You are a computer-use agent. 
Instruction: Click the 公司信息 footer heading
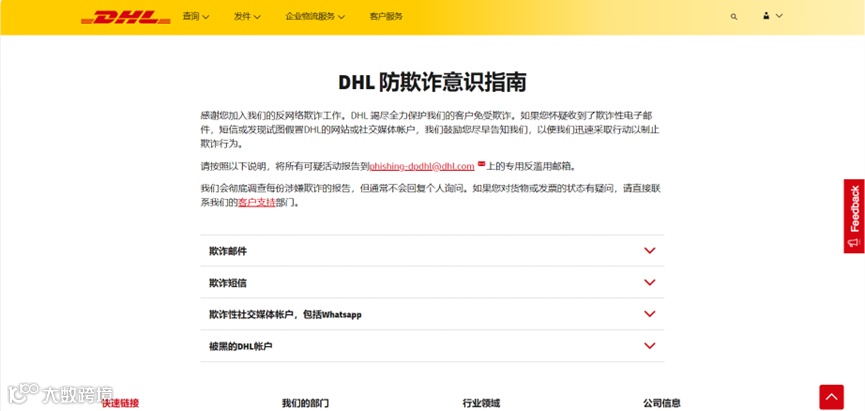click(661, 403)
